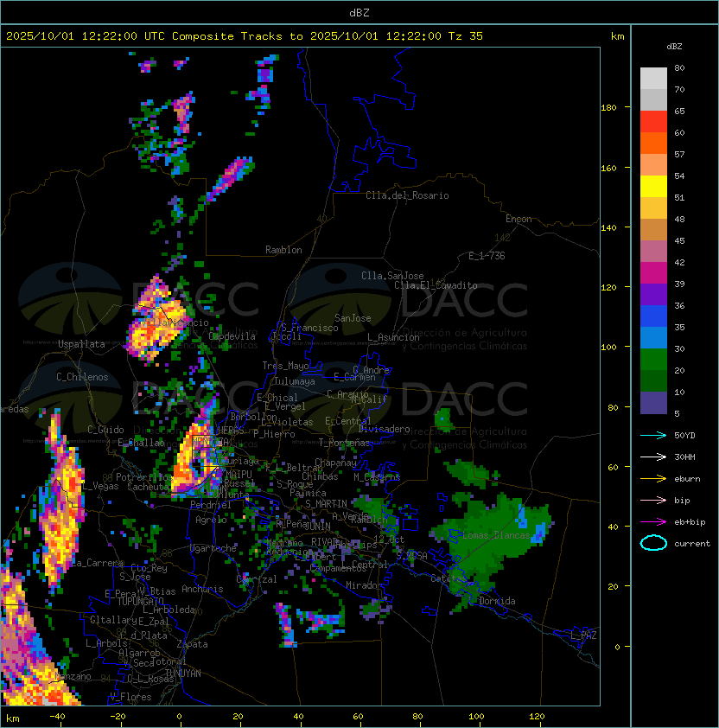Screen dimensions: 719x728
Task: Click the Divisadero map label
Action: point(384,429)
